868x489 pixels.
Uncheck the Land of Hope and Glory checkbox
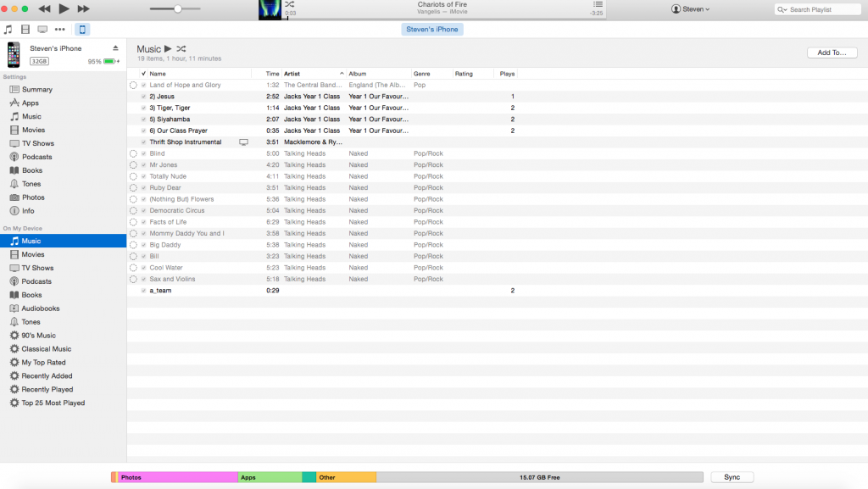pyautogui.click(x=143, y=86)
